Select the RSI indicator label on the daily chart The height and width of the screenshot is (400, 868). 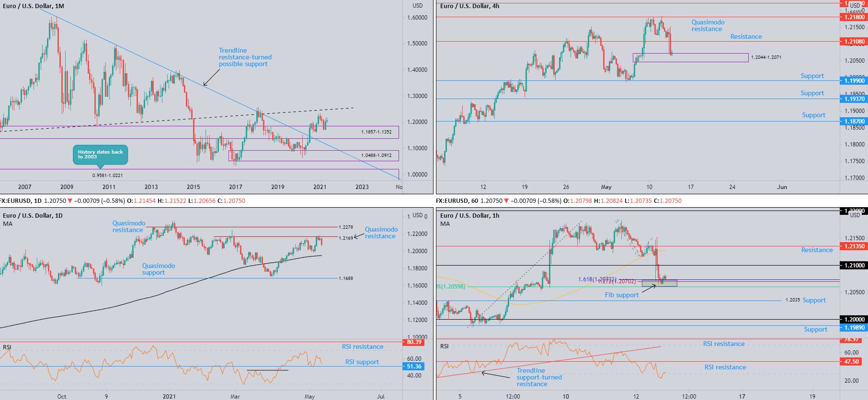tap(7, 347)
